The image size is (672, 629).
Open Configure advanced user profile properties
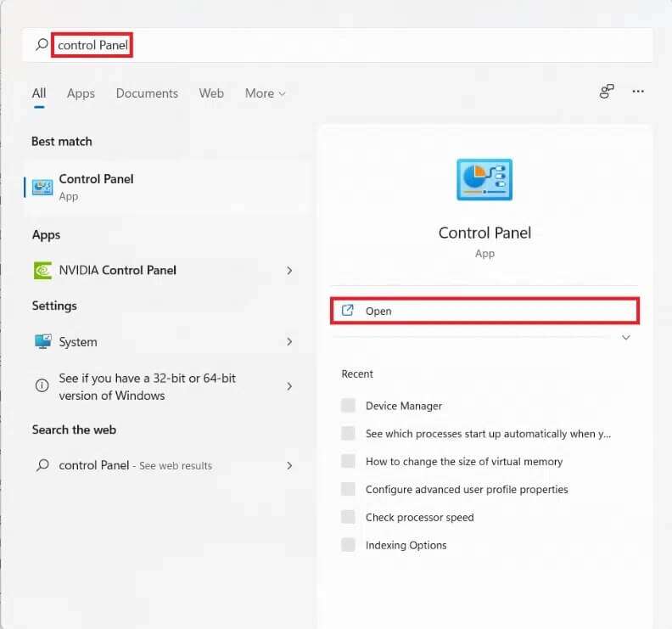click(x=467, y=489)
